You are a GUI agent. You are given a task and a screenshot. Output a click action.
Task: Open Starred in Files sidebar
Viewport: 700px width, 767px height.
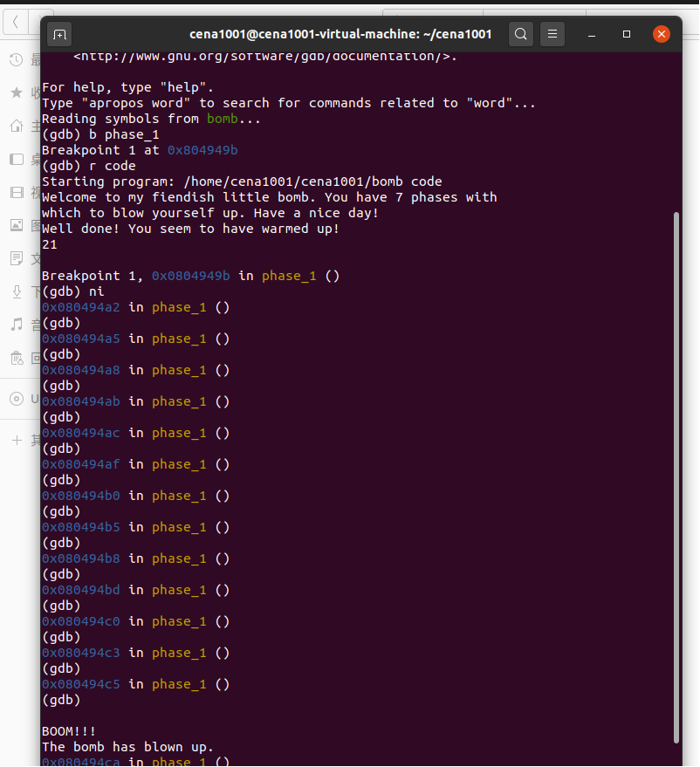point(17,92)
